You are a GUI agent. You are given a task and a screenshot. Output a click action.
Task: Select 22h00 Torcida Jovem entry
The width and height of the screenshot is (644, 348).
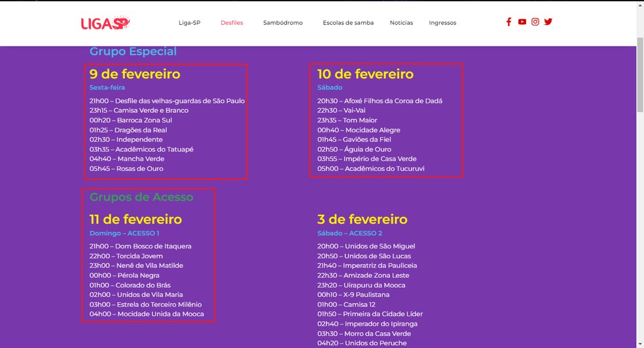(126, 256)
